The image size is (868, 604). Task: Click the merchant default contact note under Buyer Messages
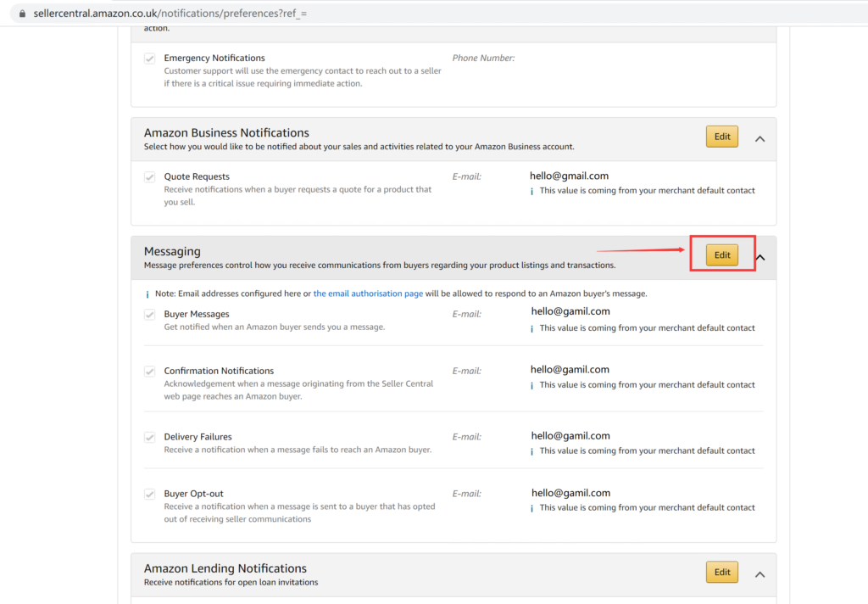click(x=647, y=328)
